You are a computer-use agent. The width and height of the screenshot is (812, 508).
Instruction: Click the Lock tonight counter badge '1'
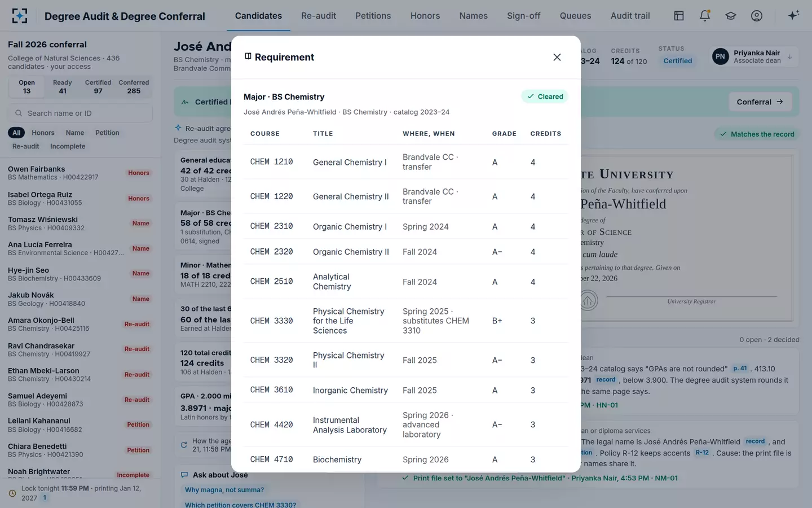(45, 497)
